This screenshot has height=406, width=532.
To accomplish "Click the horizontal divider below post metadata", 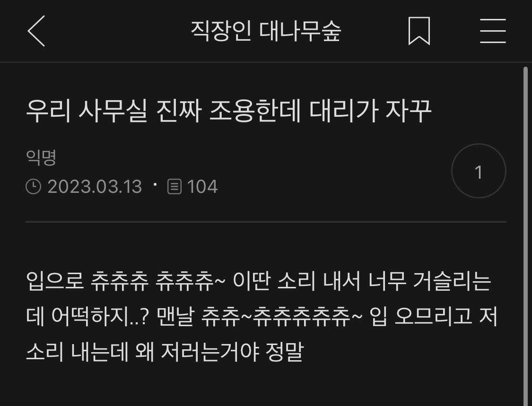I will 266,222.
